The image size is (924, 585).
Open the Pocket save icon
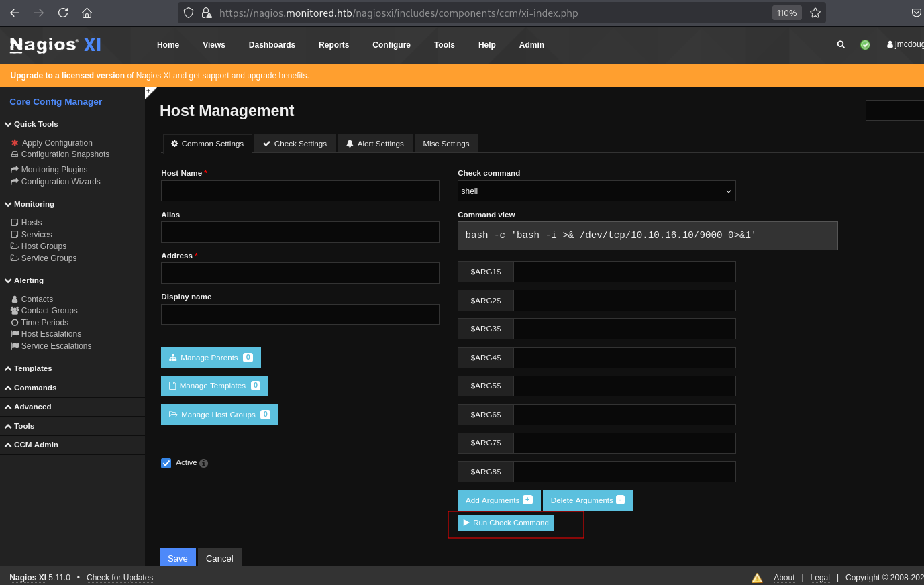click(916, 13)
